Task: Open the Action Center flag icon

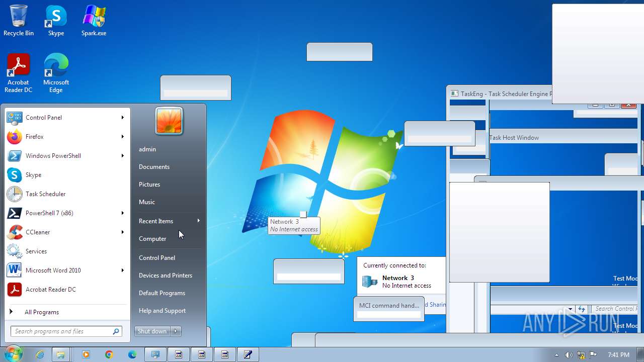Action: [593, 355]
